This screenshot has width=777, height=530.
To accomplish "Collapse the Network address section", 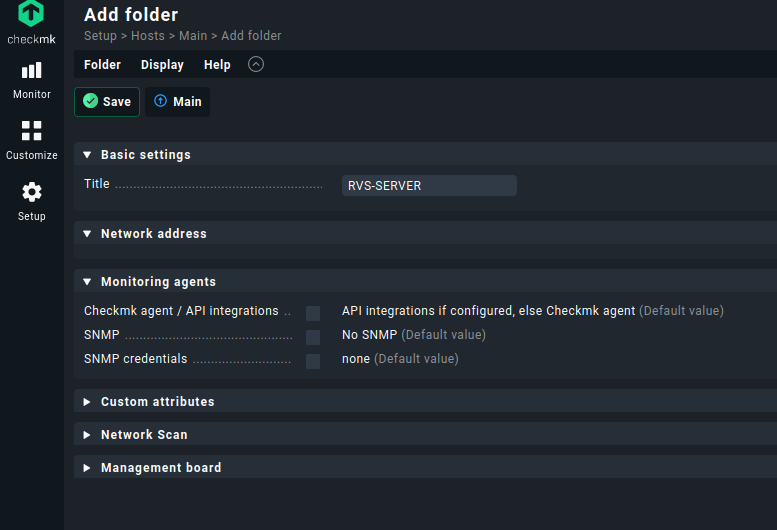I will point(87,234).
